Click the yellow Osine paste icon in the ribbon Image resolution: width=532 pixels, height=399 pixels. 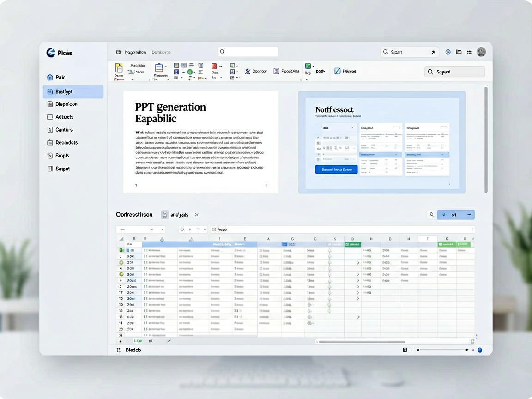point(119,68)
